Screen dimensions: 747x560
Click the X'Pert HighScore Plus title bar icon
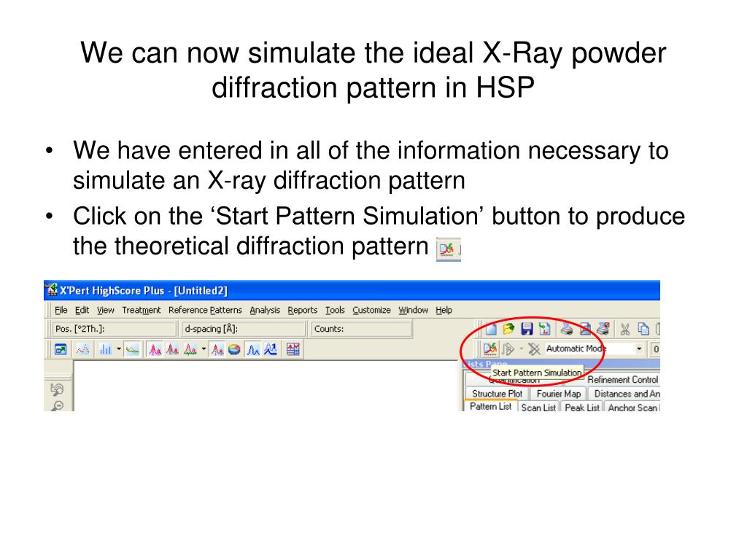tap(51, 289)
